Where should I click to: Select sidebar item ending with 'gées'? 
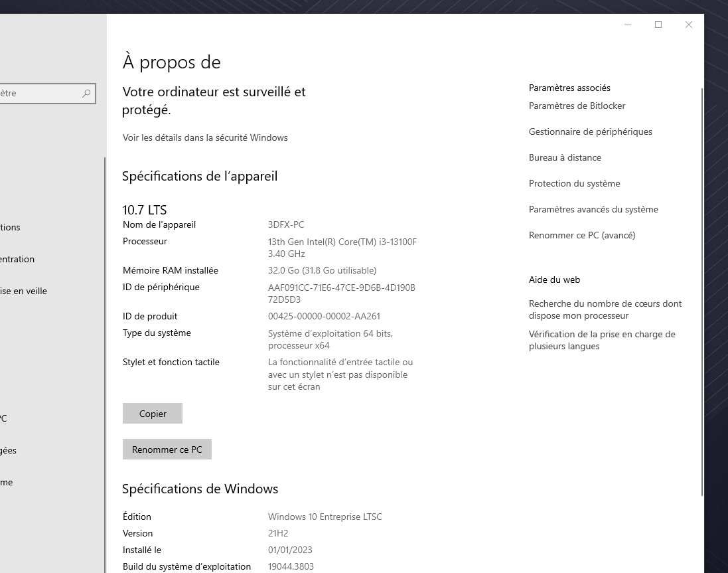coord(9,450)
